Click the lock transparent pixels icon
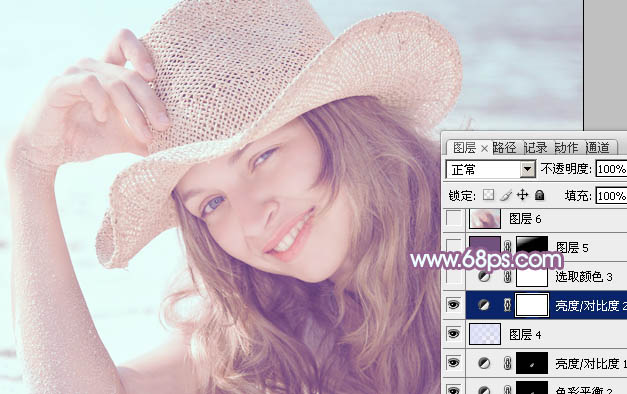 pyautogui.click(x=488, y=195)
